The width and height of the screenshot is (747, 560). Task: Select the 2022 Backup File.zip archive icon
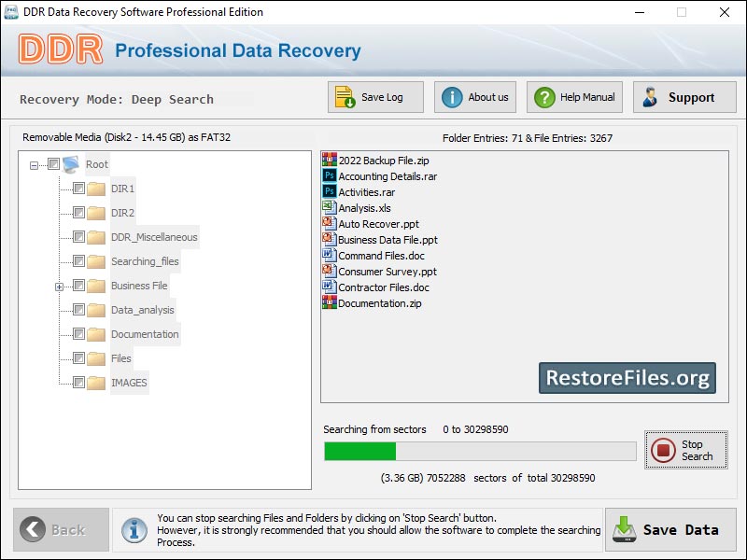(329, 161)
